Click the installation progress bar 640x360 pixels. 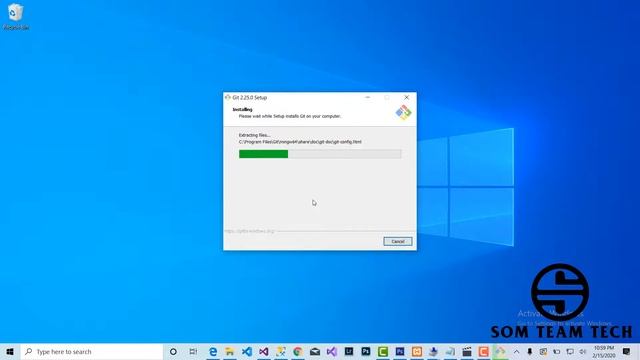(320, 154)
